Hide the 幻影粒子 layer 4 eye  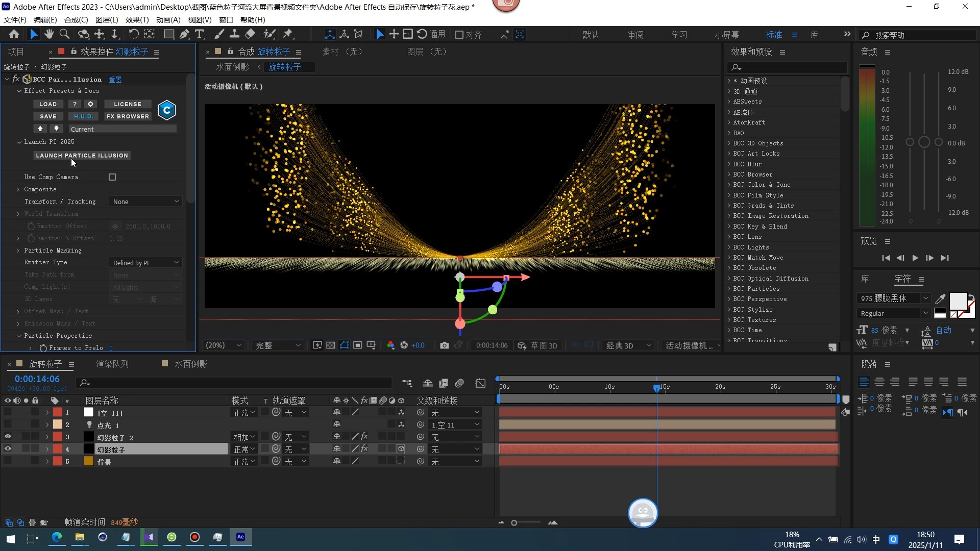coord(8,449)
